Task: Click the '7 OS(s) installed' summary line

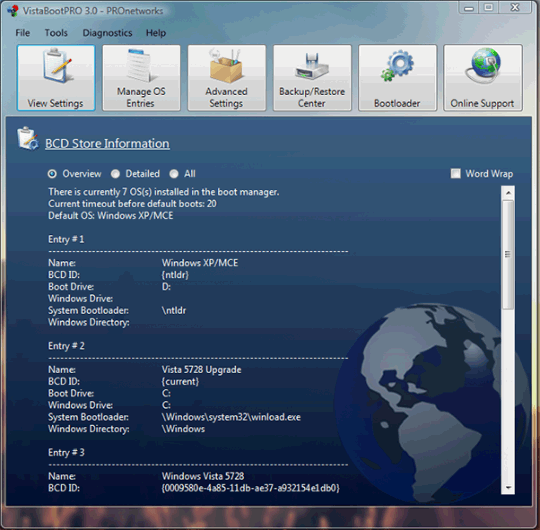Action: (x=164, y=192)
